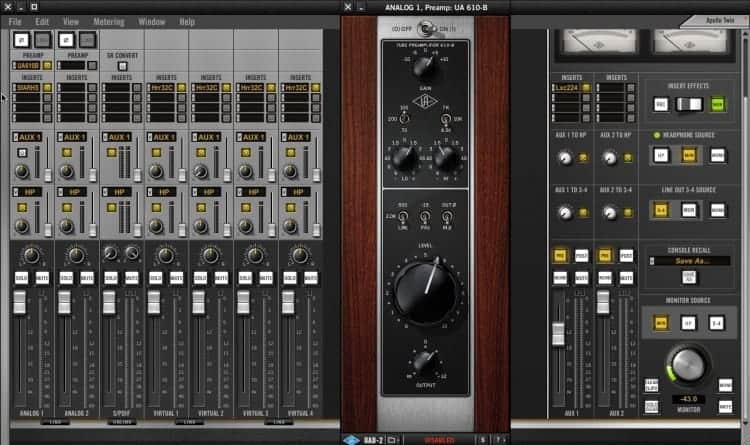The width and height of the screenshot is (750, 445).
Task: Open Virtual 1 first insert slot
Action: coord(161,88)
